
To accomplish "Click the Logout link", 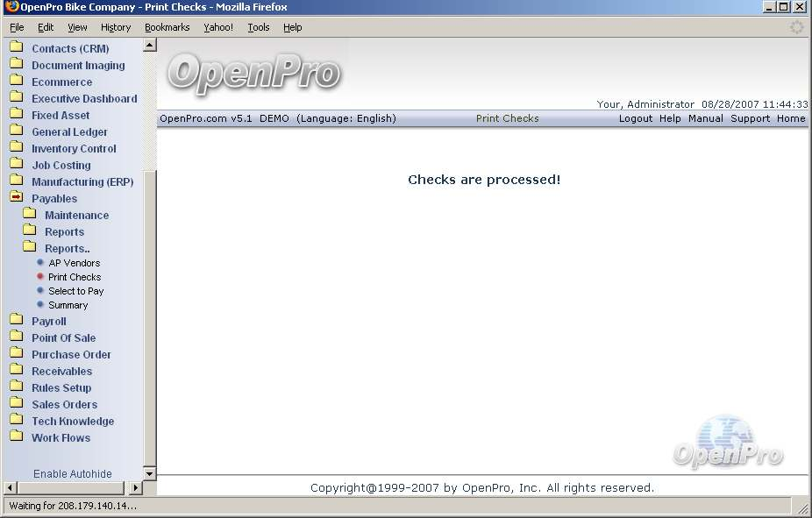I will 635,118.
